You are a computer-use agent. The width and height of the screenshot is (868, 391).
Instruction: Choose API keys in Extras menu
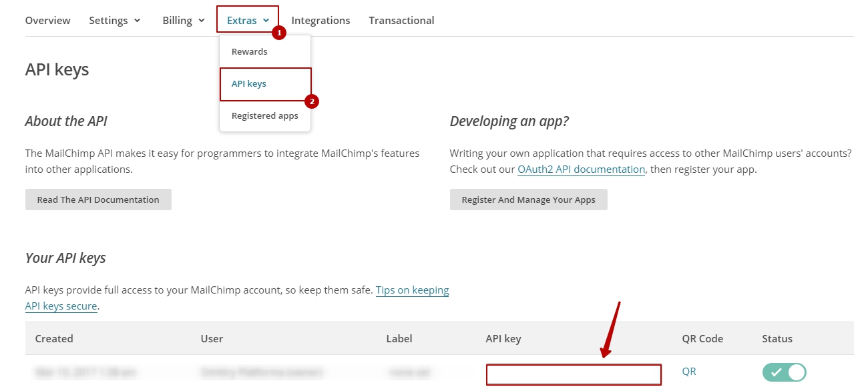tap(265, 84)
